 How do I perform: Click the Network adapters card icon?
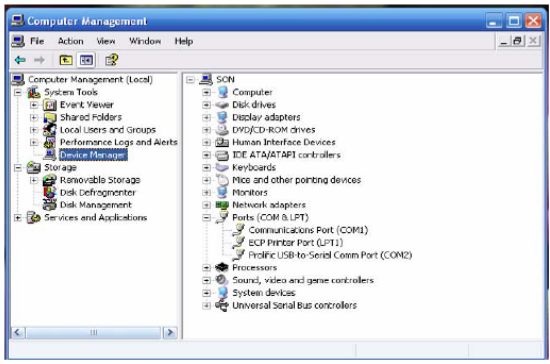click(x=222, y=205)
